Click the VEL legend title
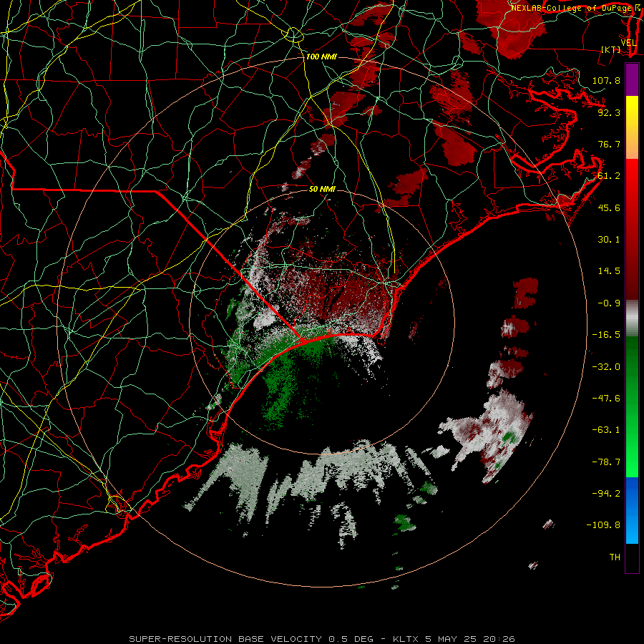 click(628, 43)
